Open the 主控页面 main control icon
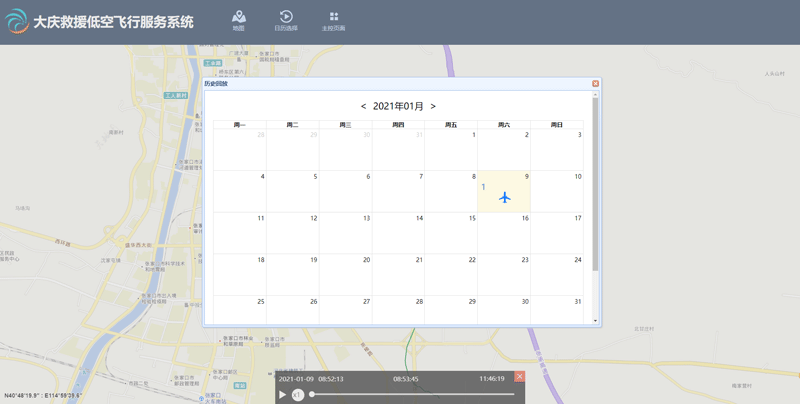Screen dimensions: 800x404 pyautogui.click(x=333, y=20)
